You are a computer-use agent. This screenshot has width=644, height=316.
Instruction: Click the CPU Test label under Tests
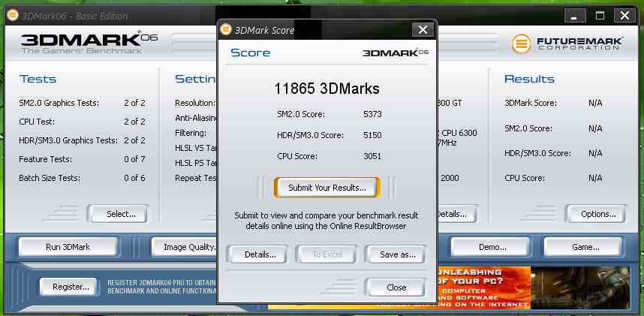[x=37, y=122]
